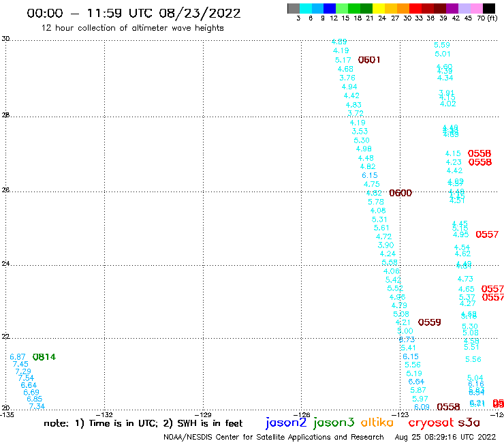Screen dimensions: 504x443
Task: Click the jason2 satellite legend label
Action: (x=286, y=423)
